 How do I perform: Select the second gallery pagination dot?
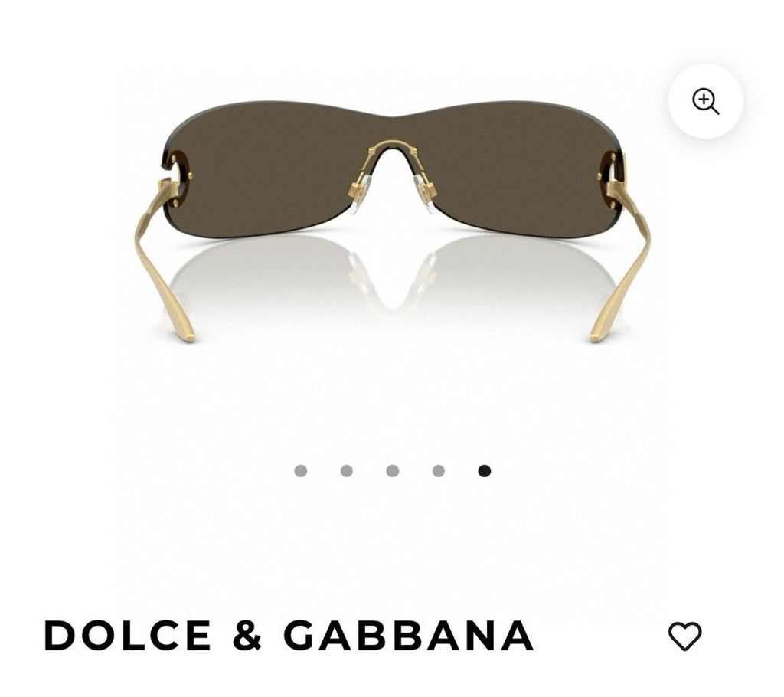coord(347,471)
